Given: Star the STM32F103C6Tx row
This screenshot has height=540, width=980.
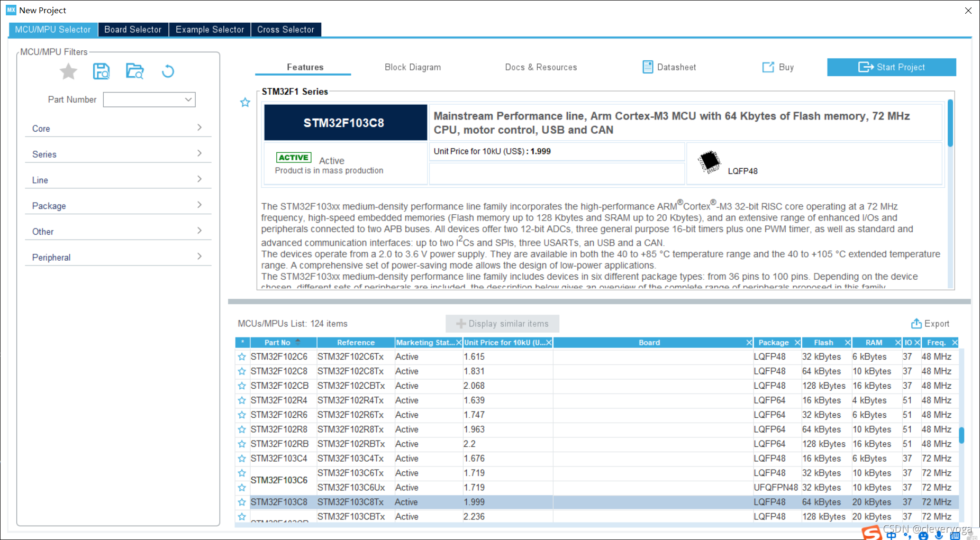Looking at the screenshot, I should coord(242,473).
